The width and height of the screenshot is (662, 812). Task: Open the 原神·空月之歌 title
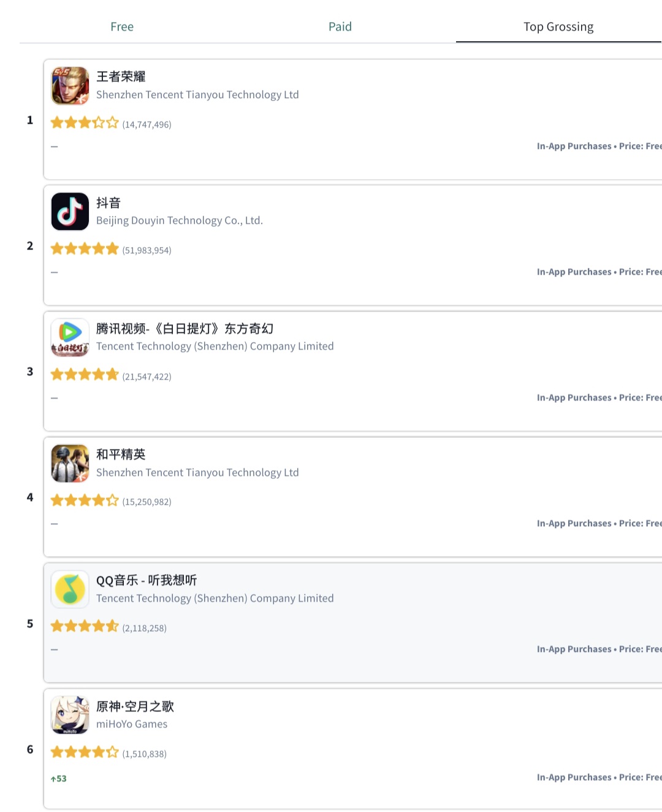click(x=135, y=707)
